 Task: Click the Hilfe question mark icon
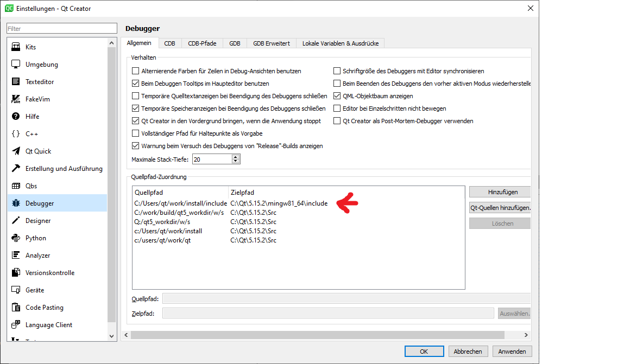16,117
